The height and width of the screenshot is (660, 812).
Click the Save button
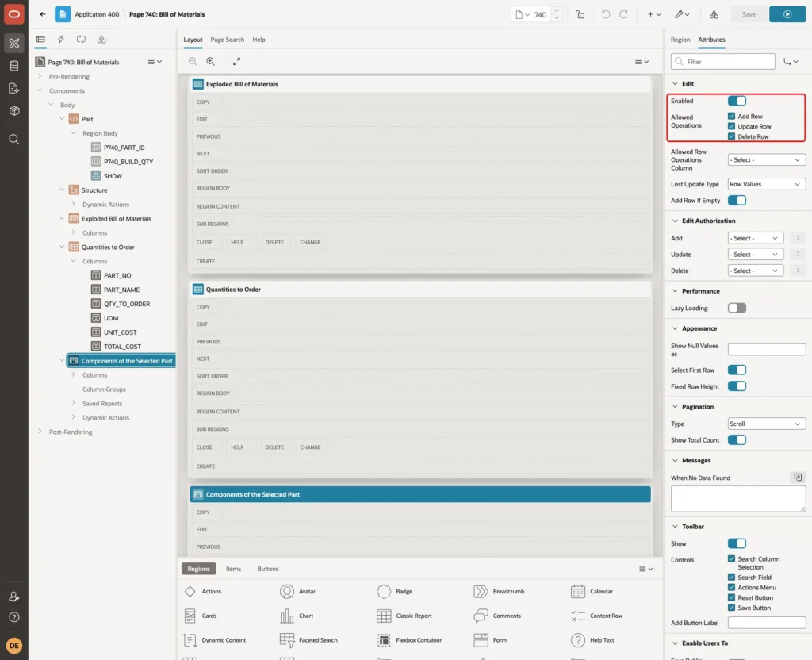pyautogui.click(x=749, y=14)
